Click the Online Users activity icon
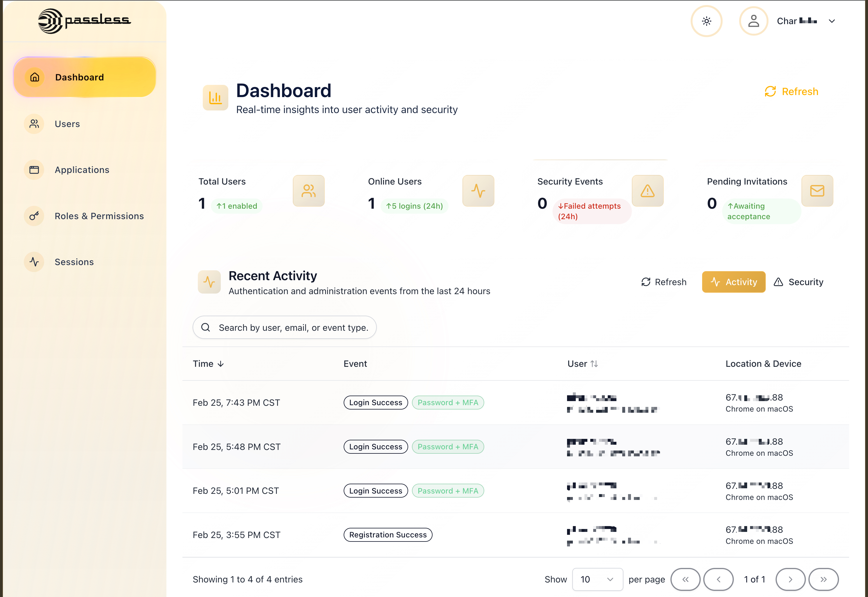This screenshot has width=868, height=597. pos(478,191)
